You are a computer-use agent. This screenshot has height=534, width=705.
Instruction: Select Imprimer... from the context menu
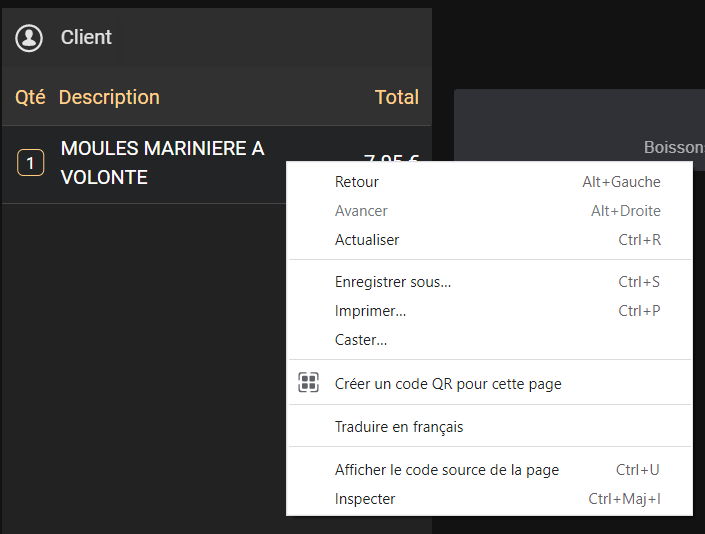click(x=370, y=311)
